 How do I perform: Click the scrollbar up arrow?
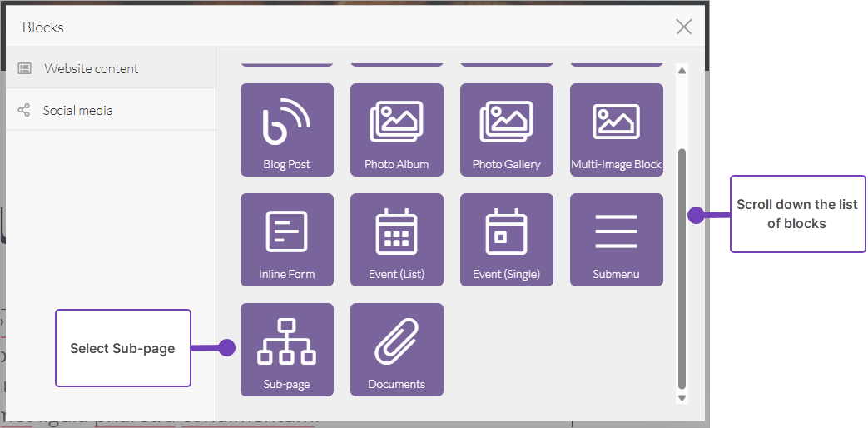coord(682,71)
